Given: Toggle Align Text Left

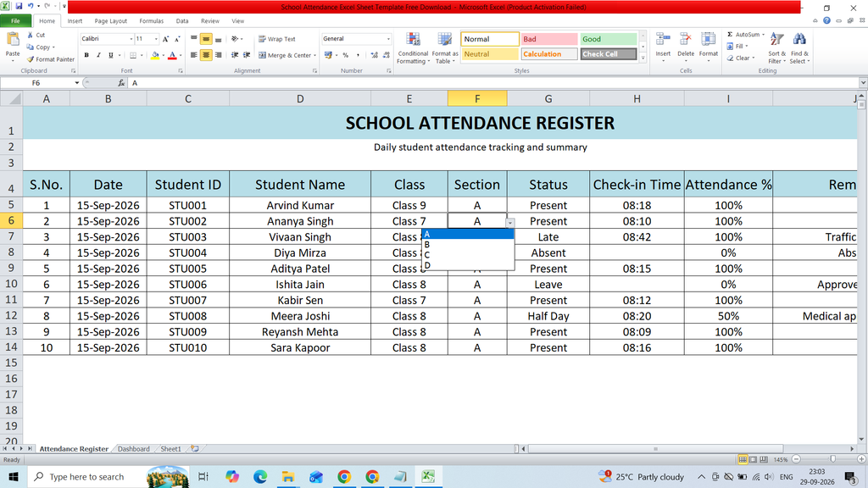Looking at the screenshot, I should pyautogui.click(x=194, y=55).
